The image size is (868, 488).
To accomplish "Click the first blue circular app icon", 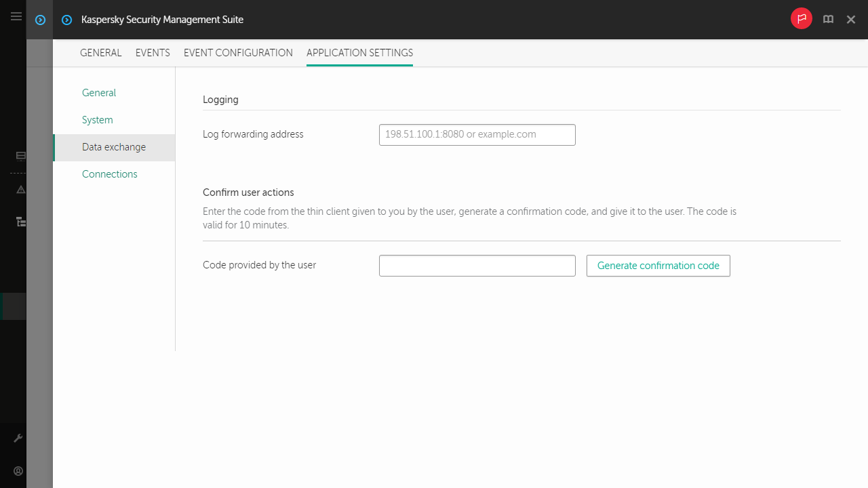I will click(x=39, y=20).
